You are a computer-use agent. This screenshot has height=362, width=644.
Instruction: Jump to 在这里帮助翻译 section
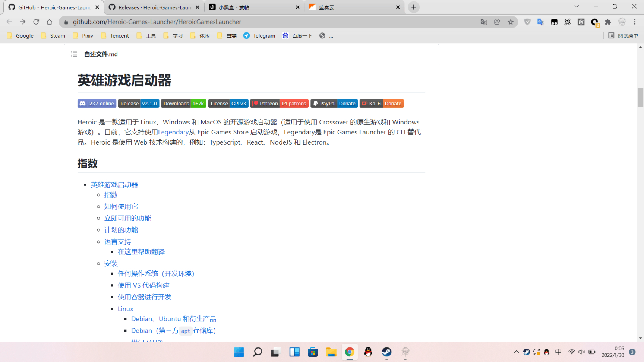point(141,252)
